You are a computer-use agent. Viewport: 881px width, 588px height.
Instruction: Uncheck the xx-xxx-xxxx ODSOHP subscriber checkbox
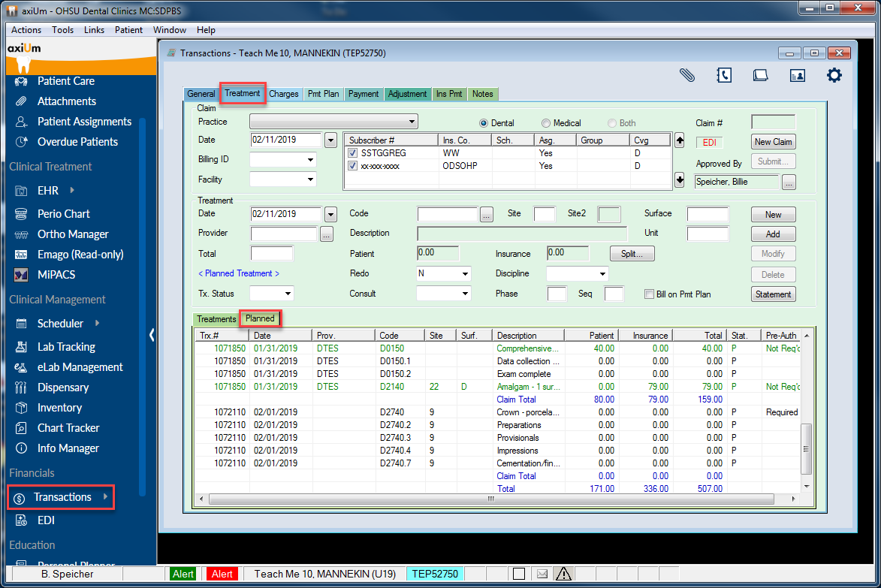point(353,166)
